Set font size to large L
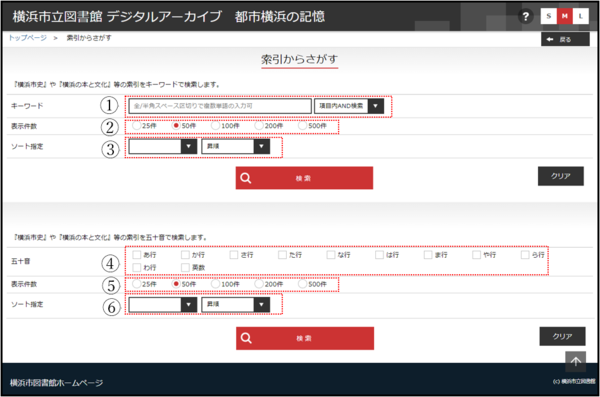This screenshot has width=600, height=397. pos(580,16)
